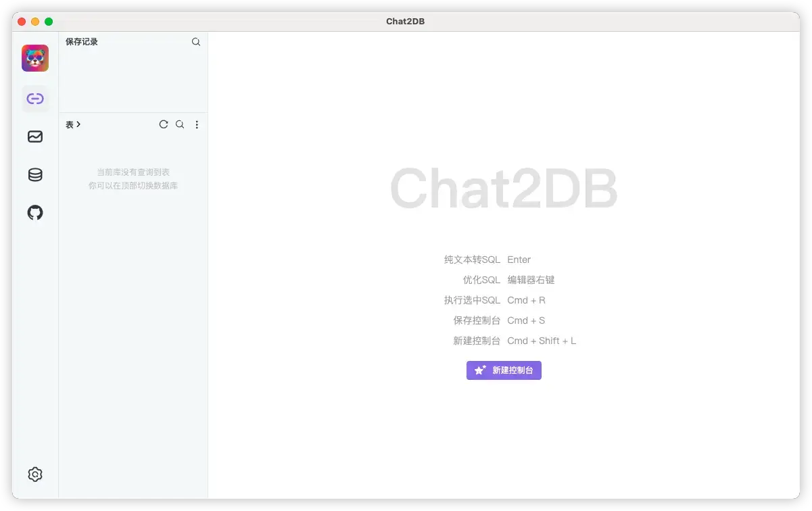Open the database management sidebar icon
Screen dimensions: 812x511
tap(34, 174)
